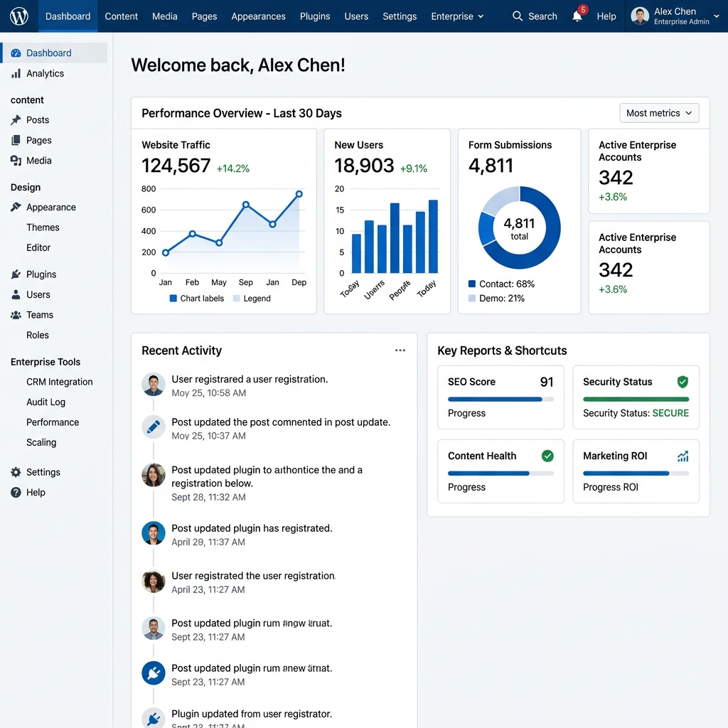Open the notifications bell icon
Image resolution: width=728 pixels, height=728 pixels.
click(x=577, y=16)
